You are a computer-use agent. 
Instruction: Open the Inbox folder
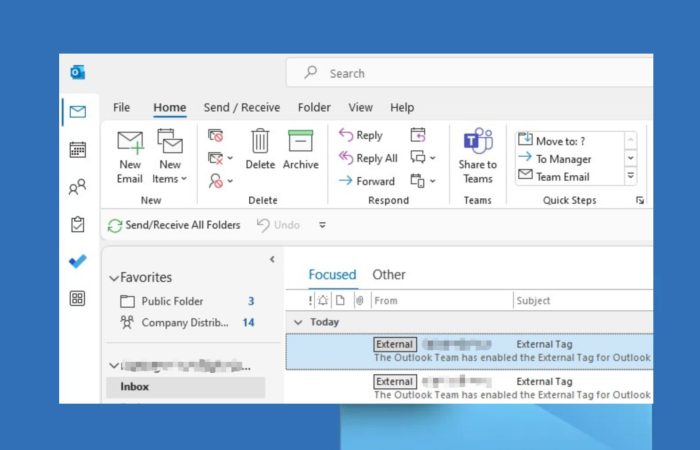[x=186, y=387]
